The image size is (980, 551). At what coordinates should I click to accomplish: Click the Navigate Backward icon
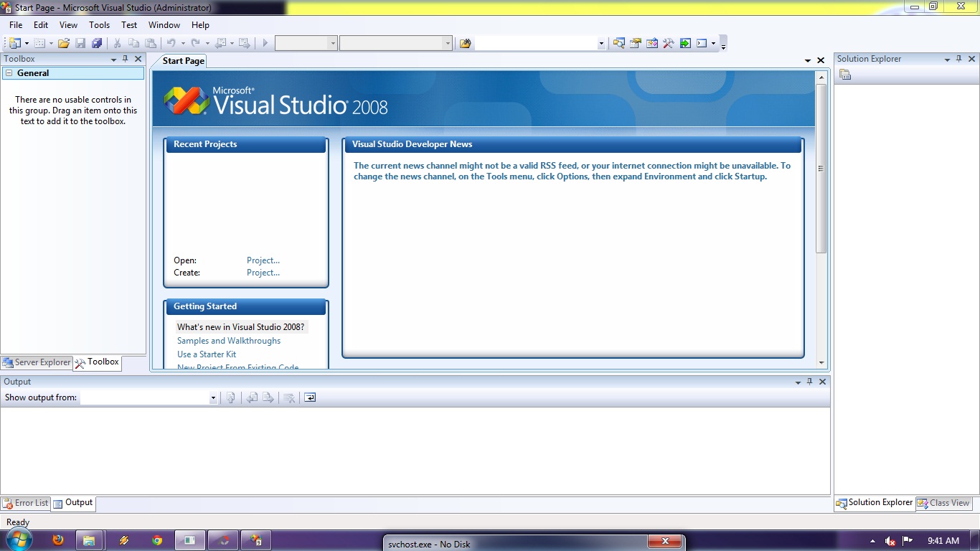point(220,43)
